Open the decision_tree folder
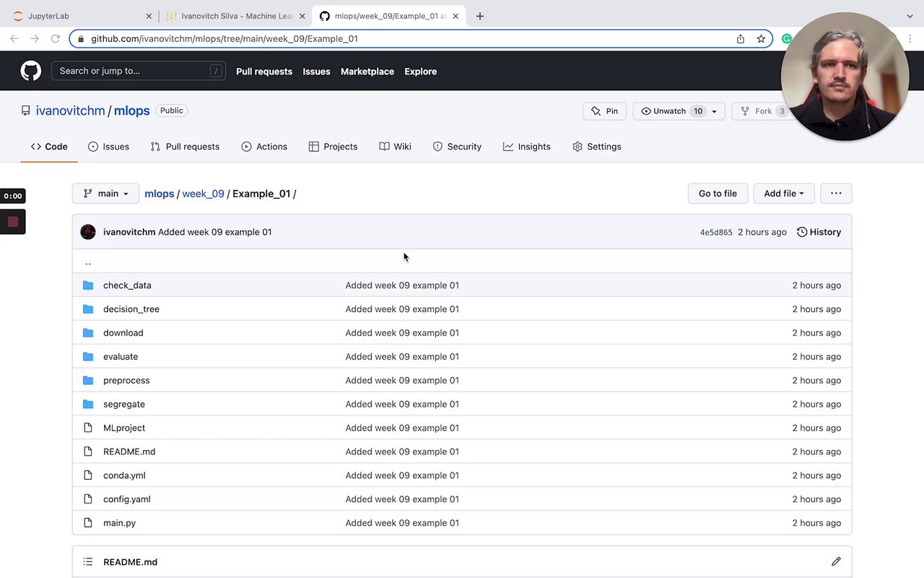The height and width of the screenshot is (578, 924). point(131,309)
